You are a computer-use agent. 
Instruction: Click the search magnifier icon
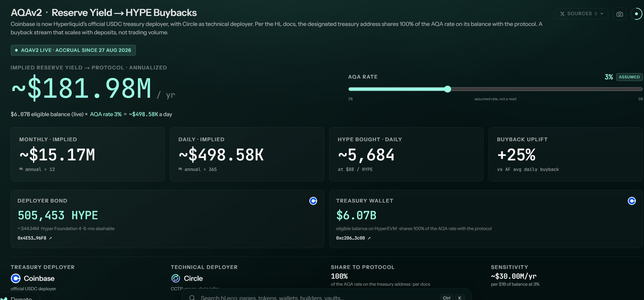click(x=192, y=298)
